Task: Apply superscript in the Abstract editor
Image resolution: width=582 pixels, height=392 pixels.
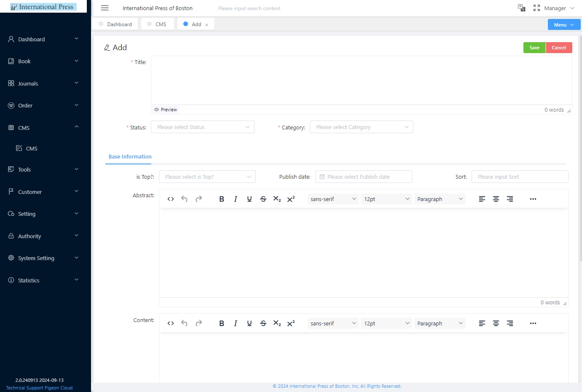Action: click(x=291, y=199)
